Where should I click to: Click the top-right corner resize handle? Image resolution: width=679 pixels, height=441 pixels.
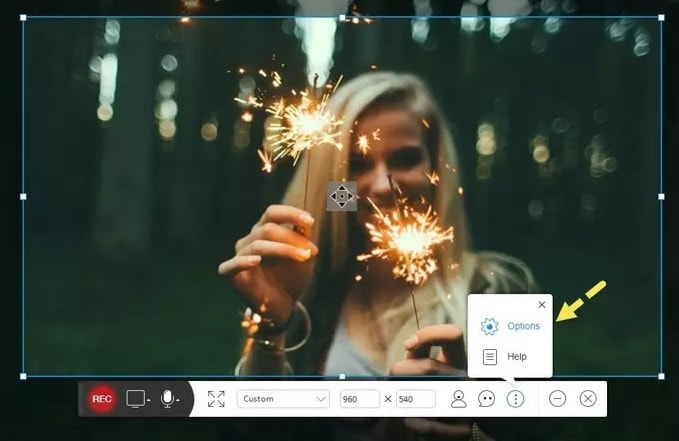tap(661, 18)
